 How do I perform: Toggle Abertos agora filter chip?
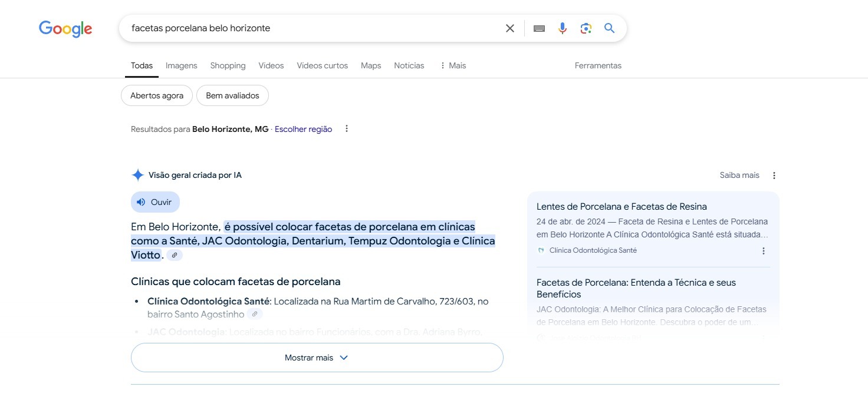pos(157,95)
